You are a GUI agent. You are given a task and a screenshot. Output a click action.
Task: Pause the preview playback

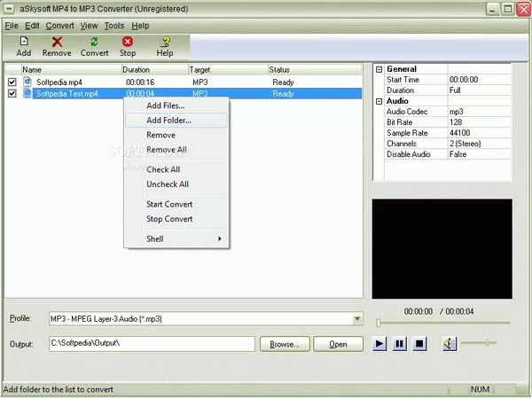point(400,344)
